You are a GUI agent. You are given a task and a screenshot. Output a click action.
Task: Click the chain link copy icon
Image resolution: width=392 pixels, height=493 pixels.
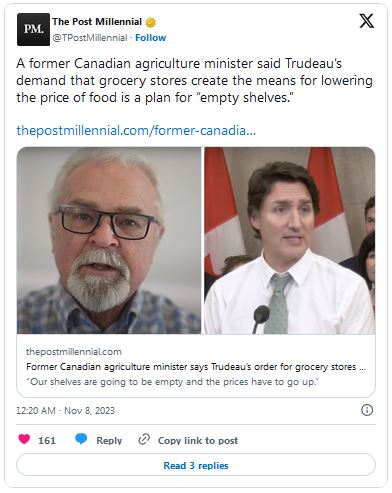tap(144, 439)
